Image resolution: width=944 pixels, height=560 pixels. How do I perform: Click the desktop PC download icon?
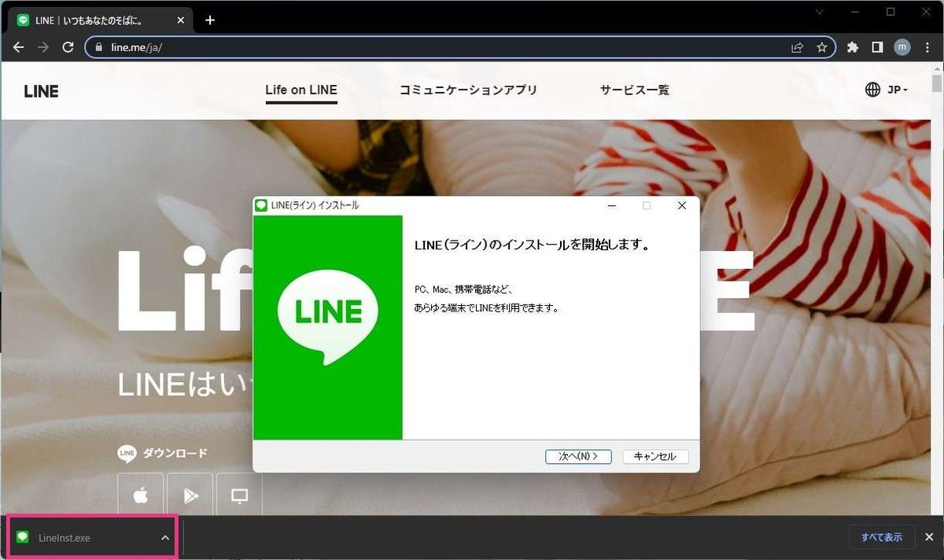pyautogui.click(x=239, y=495)
